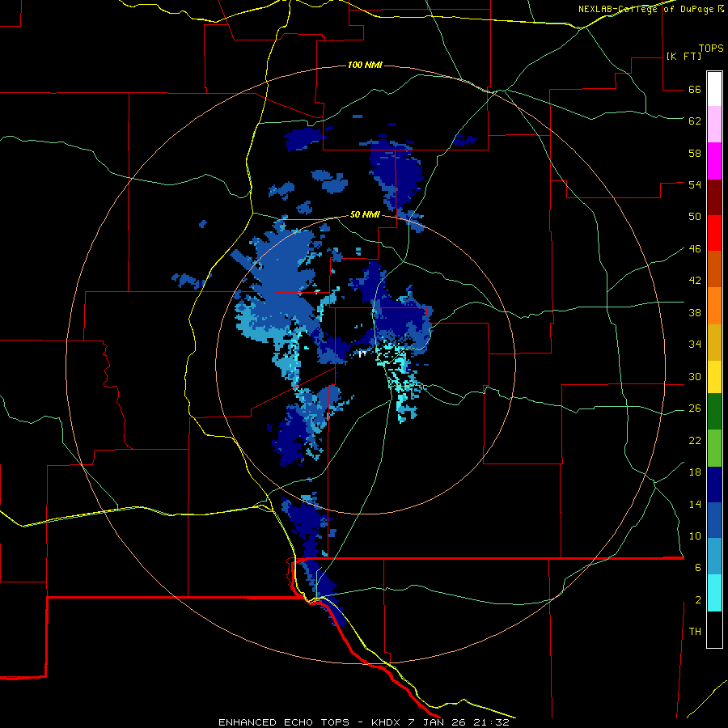Click the light green legend swatch
The height and width of the screenshot is (728, 728).
click(x=714, y=448)
